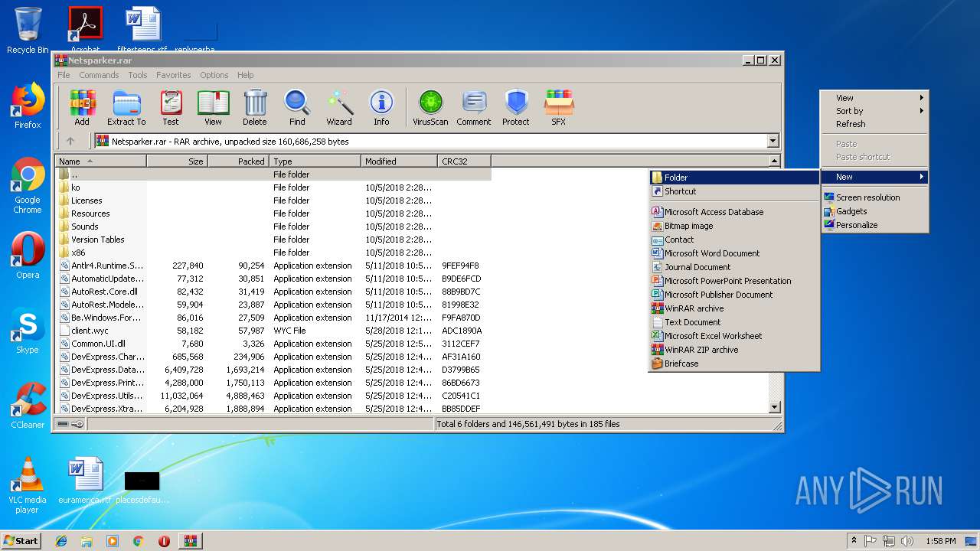This screenshot has height=551, width=980.
Task: Run VirusScan from the toolbar
Action: pyautogui.click(x=430, y=107)
